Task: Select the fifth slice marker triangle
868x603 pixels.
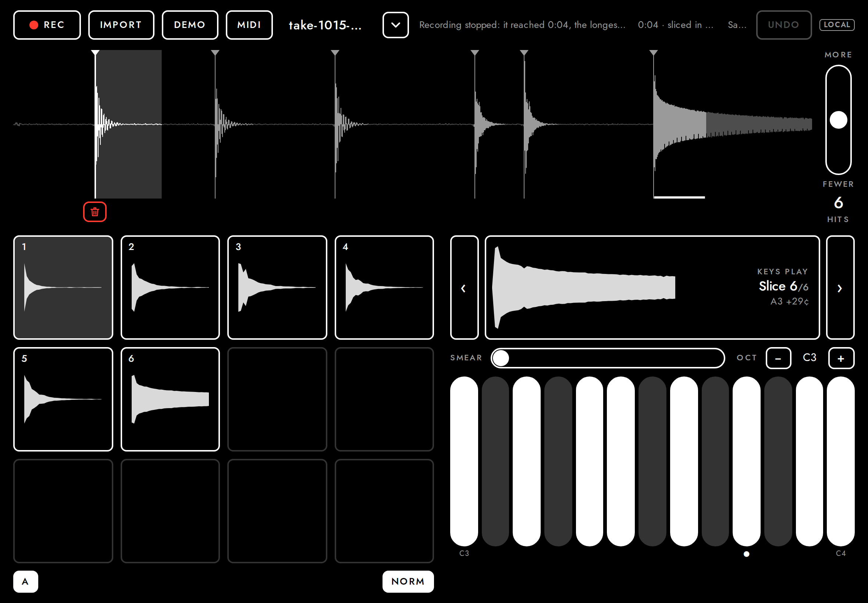Action: pyautogui.click(x=524, y=53)
